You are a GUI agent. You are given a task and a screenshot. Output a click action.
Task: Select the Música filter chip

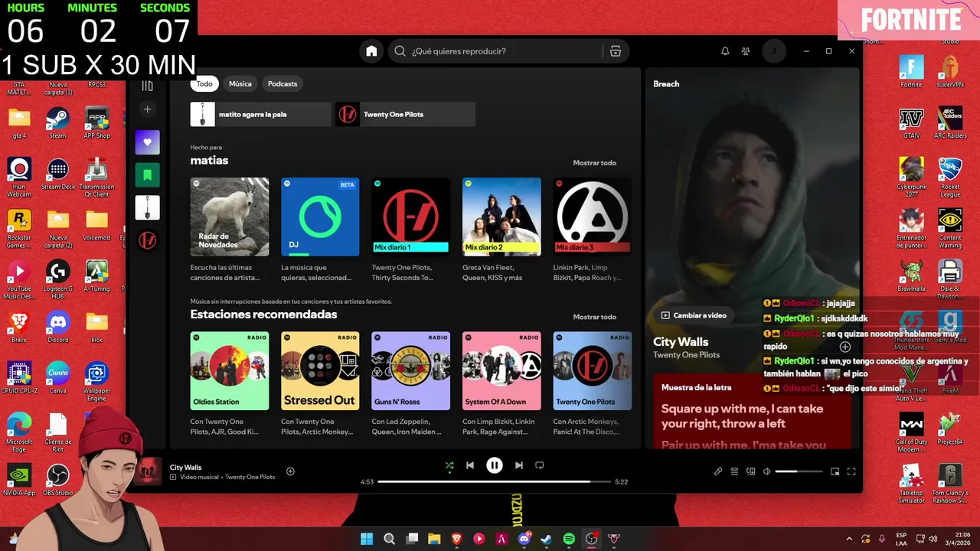pyautogui.click(x=240, y=83)
